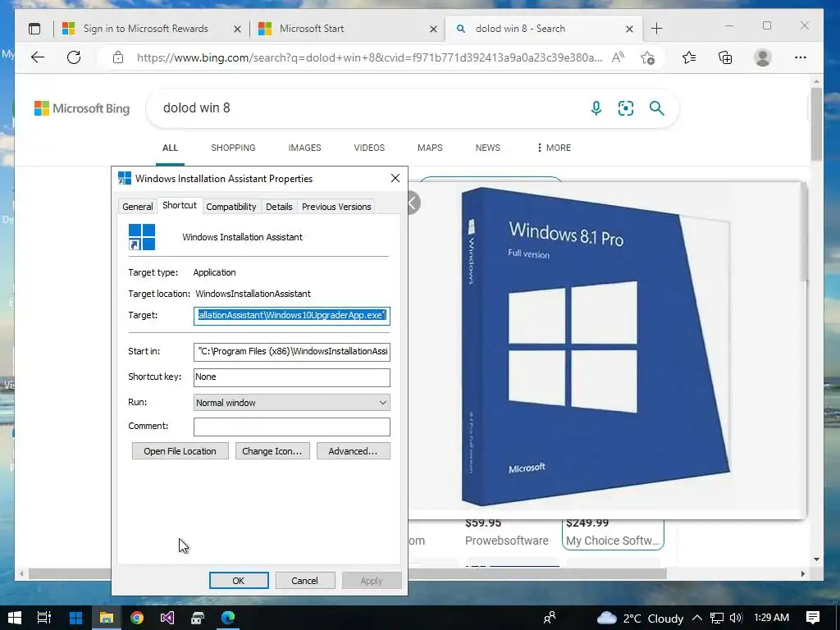Close the Microsoft Start tab
The height and width of the screenshot is (630, 840).
[x=433, y=30]
